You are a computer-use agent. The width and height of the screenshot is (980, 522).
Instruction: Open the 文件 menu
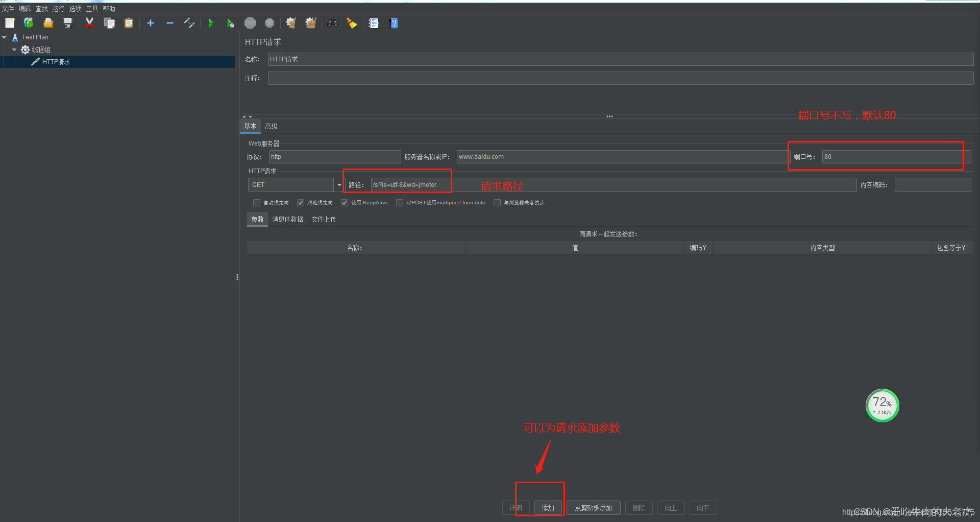8,9
